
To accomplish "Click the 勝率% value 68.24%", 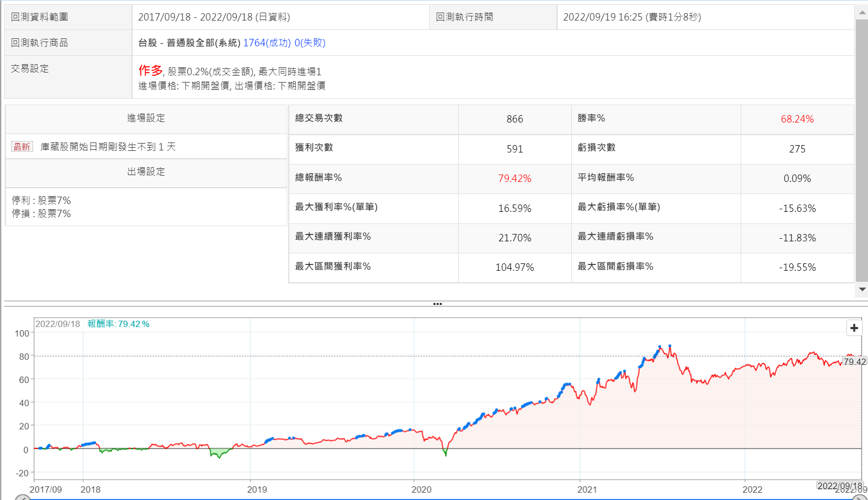I will [796, 119].
